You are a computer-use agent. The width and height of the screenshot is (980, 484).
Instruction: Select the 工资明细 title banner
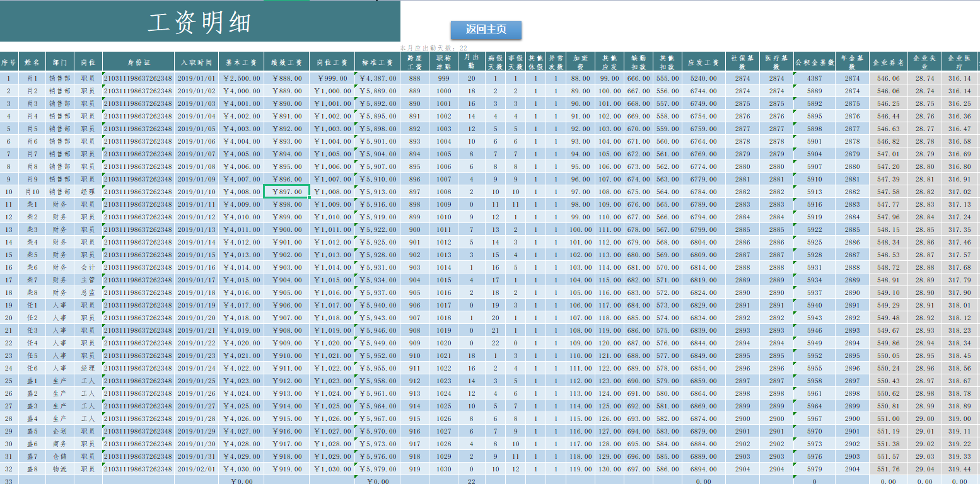pos(200,21)
